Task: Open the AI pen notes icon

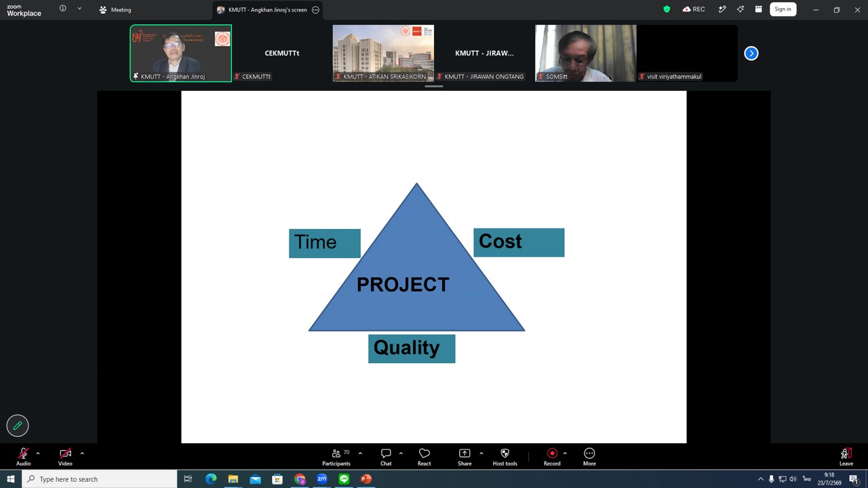Action: click(722, 9)
